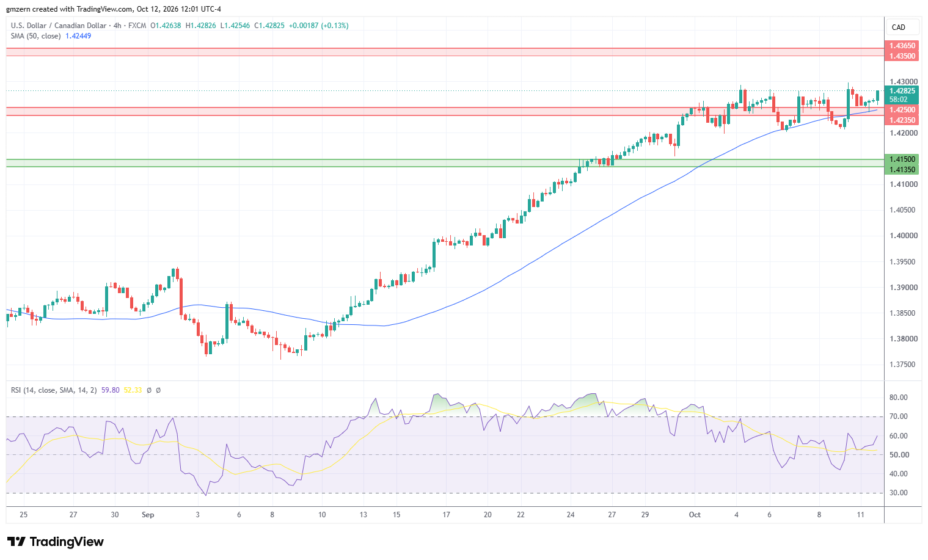
Task: Click the 1.40500 price axis tick
Action: pyautogui.click(x=904, y=210)
